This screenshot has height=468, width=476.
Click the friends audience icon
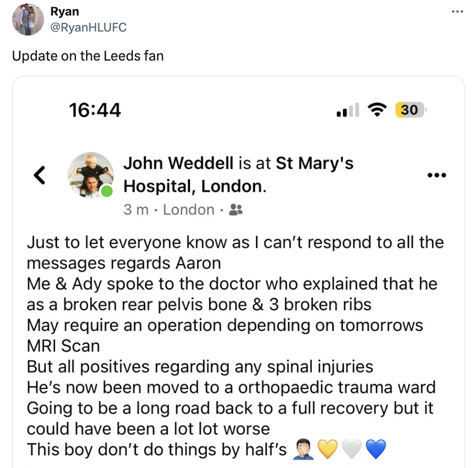point(235,210)
